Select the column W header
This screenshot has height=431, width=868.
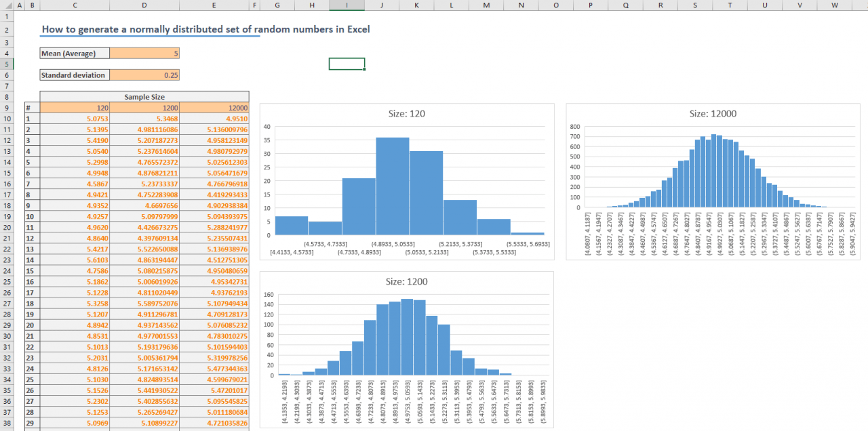[x=834, y=5]
